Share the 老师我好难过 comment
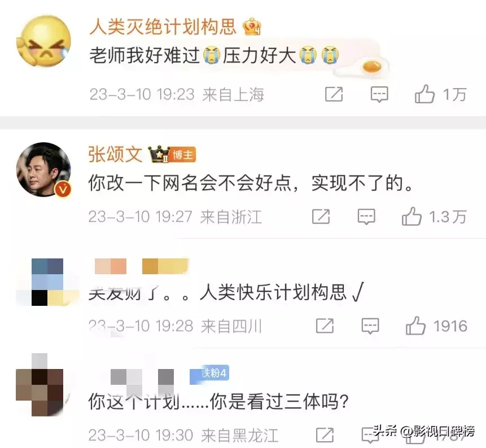 [334, 94]
